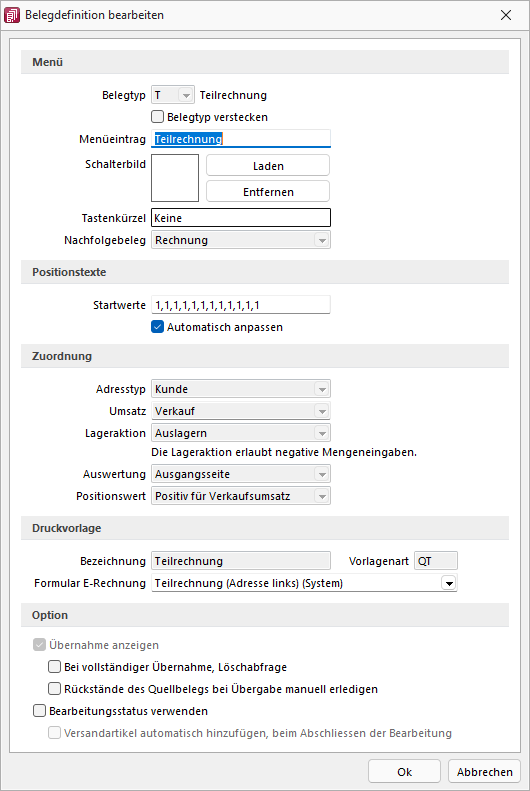Screen dimensions: 530x791
Task: Click the Menüeintrag text field
Action: point(241,139)
